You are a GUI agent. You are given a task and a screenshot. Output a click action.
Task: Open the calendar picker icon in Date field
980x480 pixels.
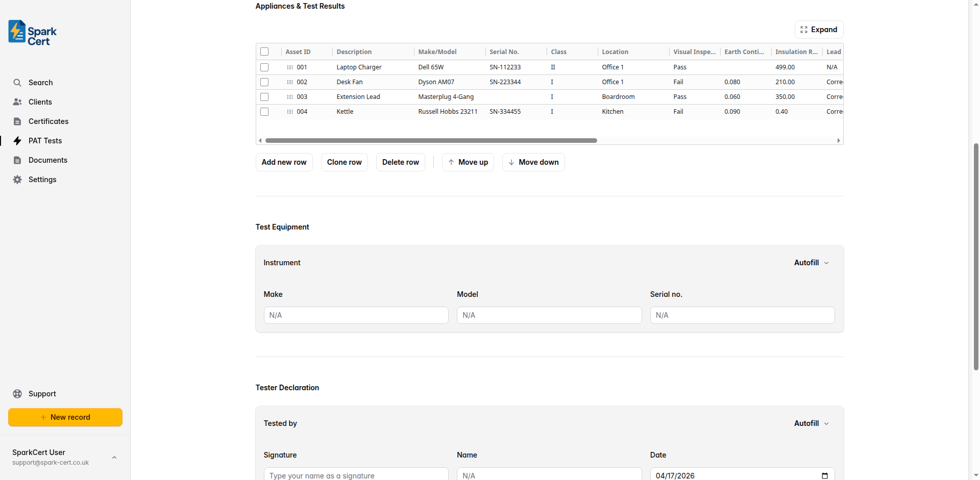[825, 475]
